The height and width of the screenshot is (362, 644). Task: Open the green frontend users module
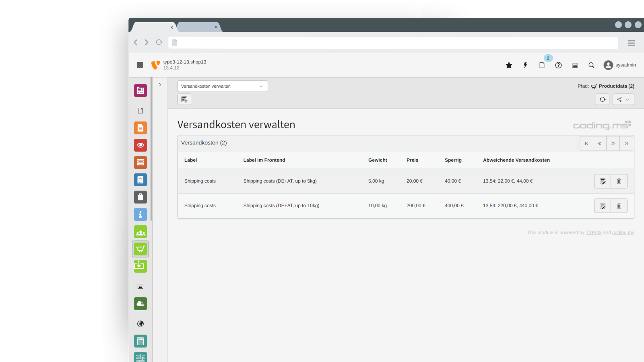pyautogui.click(x=140, y=232)
